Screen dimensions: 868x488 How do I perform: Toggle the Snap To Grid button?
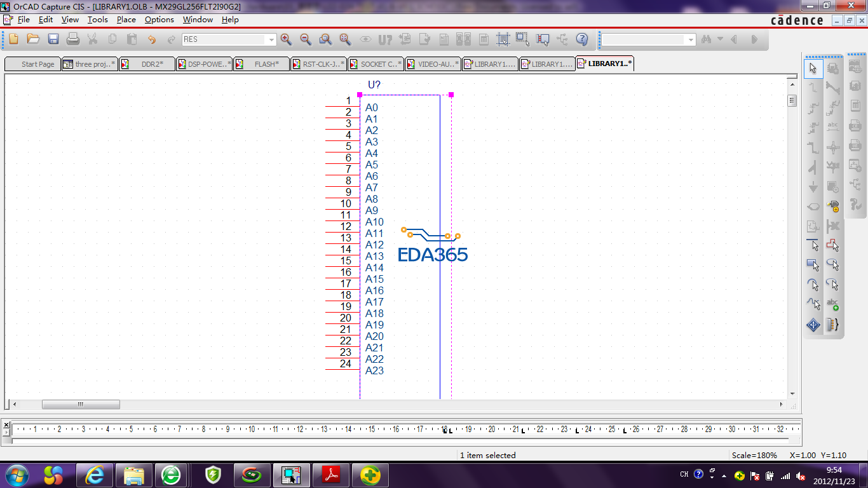[x=503, y=39]
